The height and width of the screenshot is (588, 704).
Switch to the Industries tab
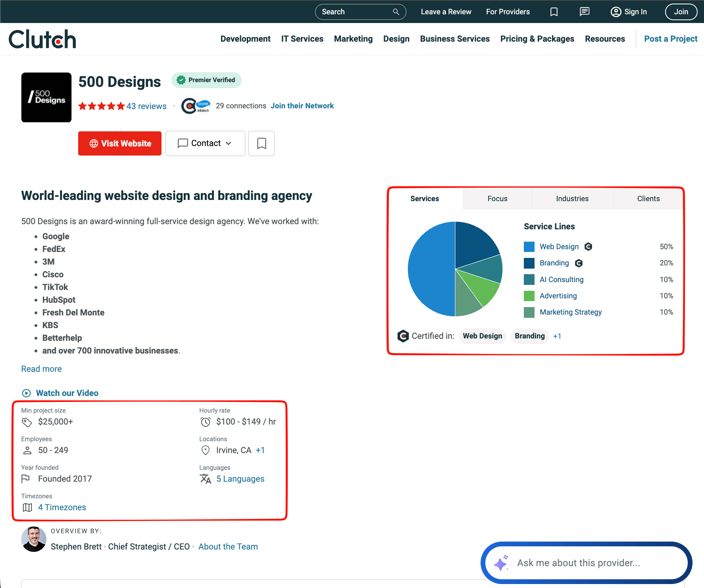572,199
